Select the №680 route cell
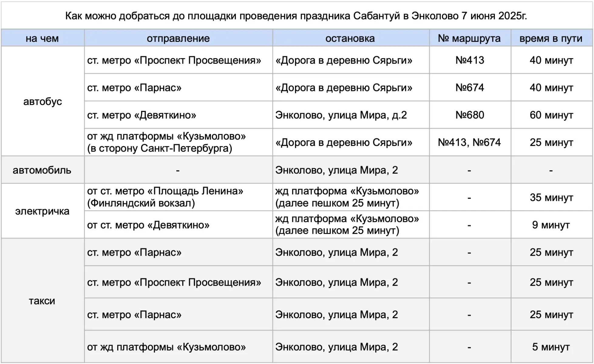The height and width of the screenshot is (364, 594). [x=470, y=115]
